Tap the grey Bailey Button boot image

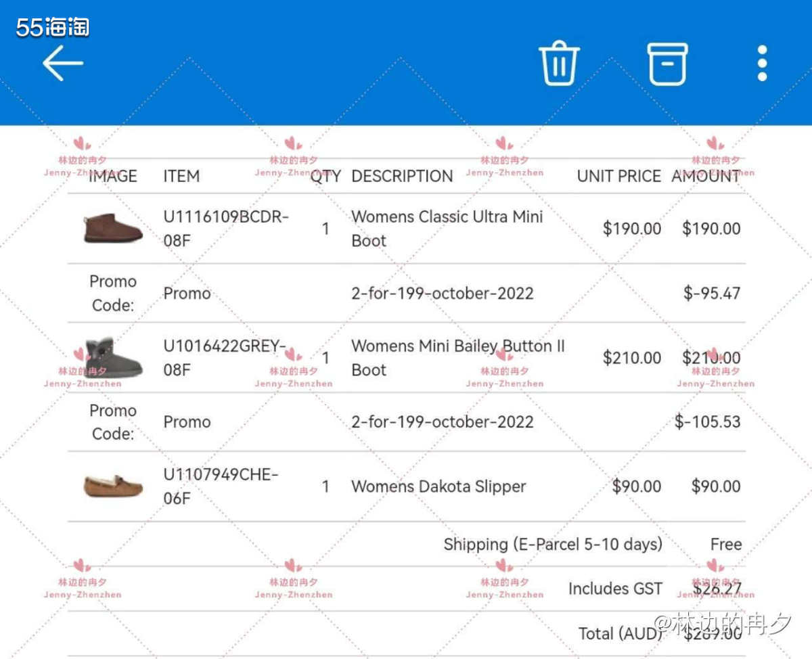click(113, 358)
